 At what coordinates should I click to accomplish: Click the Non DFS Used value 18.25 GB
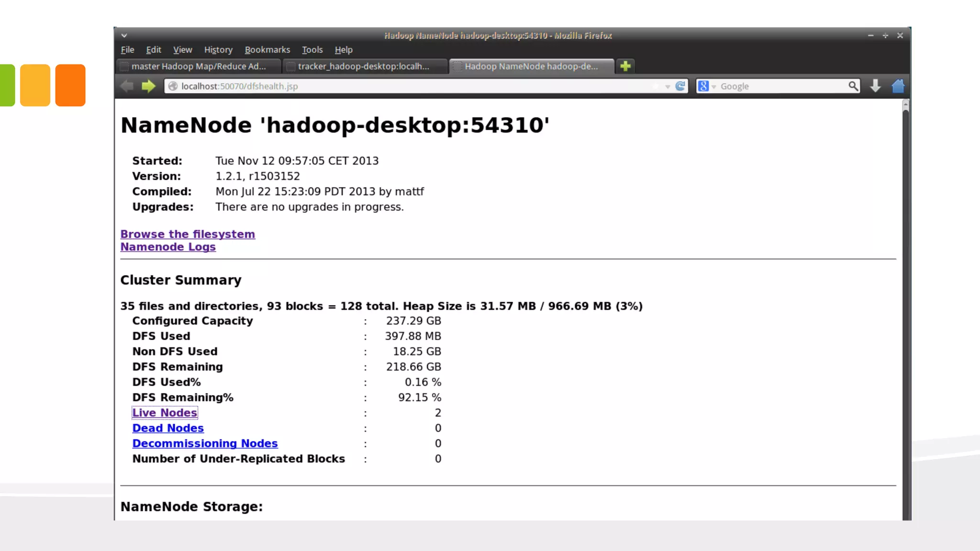pyautogui.click(x=417, y=352)
